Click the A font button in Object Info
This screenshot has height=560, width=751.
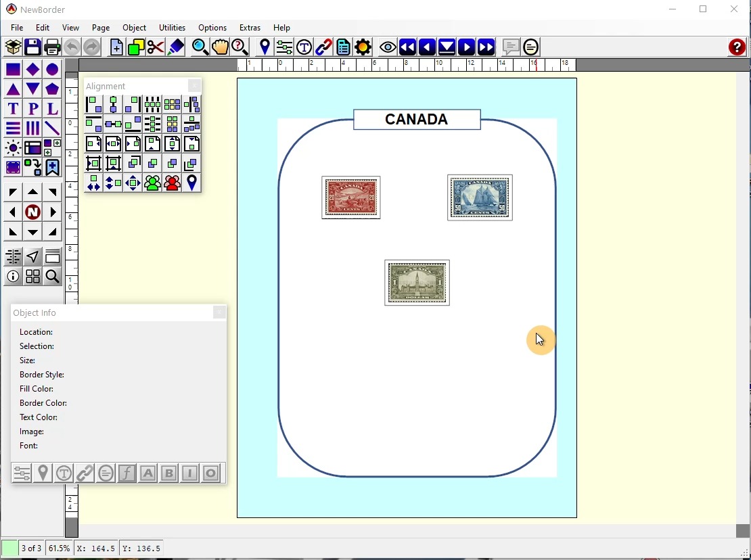point(147,473)
